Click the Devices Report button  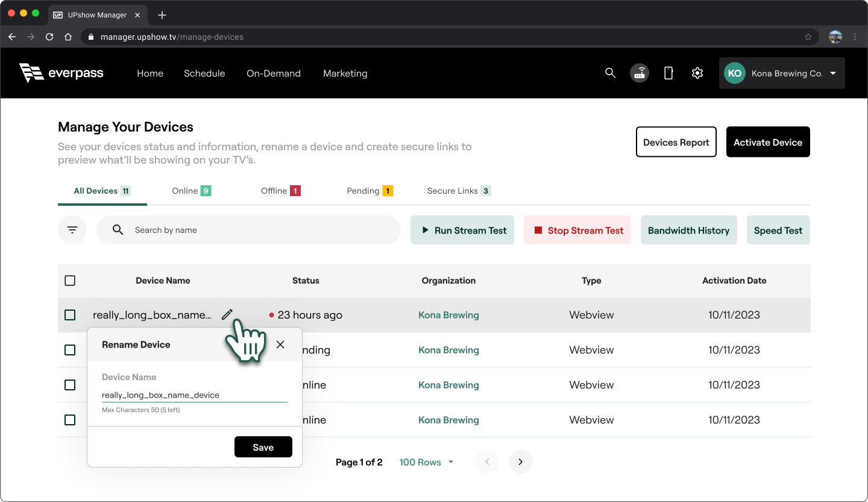676,142
